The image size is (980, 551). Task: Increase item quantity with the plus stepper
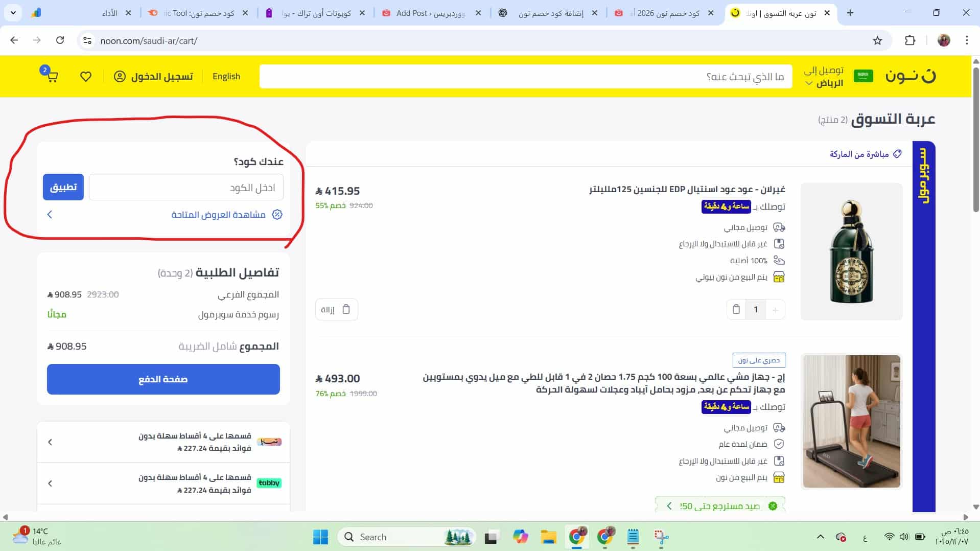click(x=775, y=309)
